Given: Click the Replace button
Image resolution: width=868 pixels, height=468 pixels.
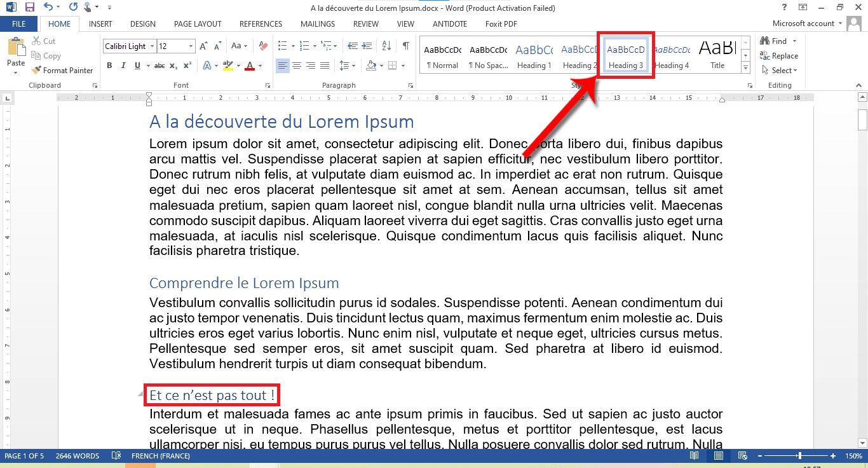Looking at the screenshot, I should [x=779, y=56].
